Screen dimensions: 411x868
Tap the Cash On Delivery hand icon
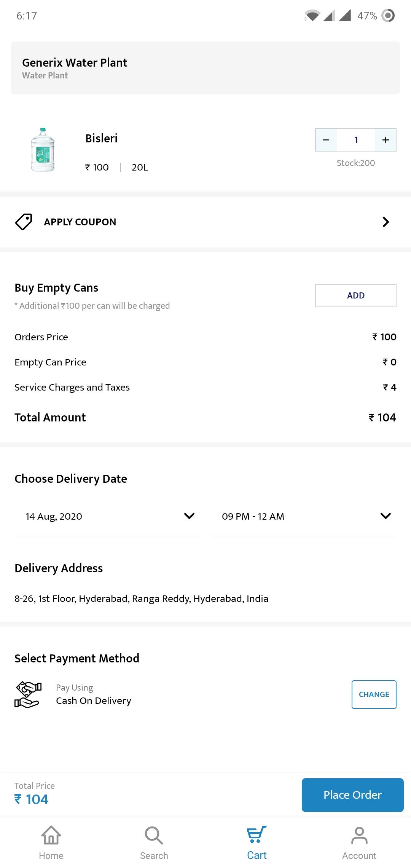(28, 694)
